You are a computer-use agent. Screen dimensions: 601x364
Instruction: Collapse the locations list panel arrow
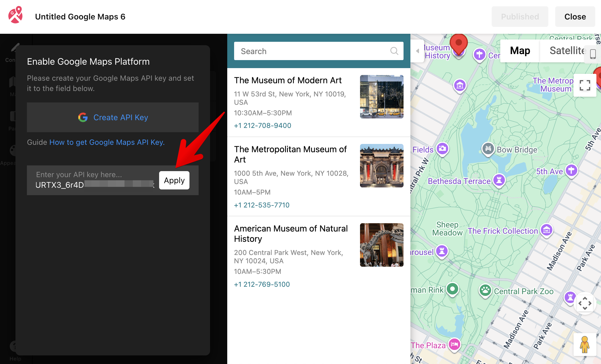pyautogui.click(x=418, y=51)
